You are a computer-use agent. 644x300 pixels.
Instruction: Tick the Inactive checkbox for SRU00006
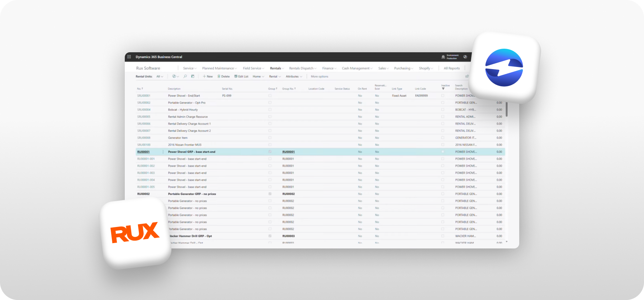443,124
